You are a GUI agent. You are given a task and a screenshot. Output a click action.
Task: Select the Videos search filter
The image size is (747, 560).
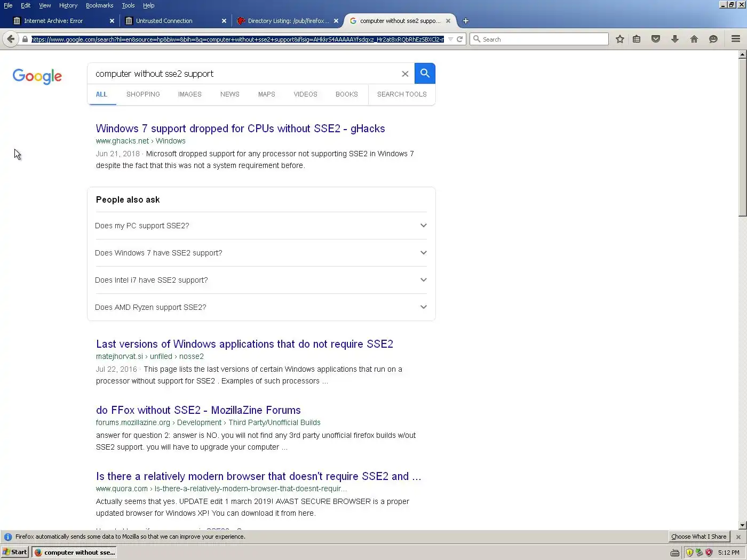[305, 94]
